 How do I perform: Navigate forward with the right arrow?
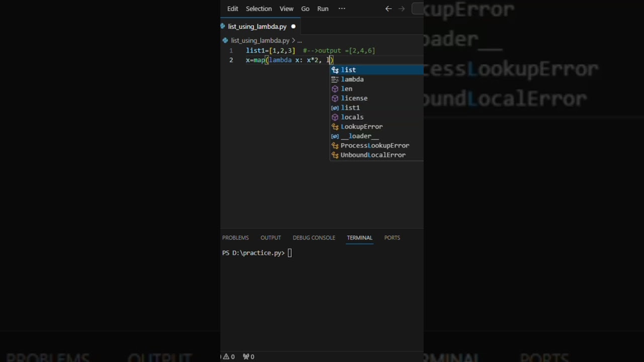(401, 9)
